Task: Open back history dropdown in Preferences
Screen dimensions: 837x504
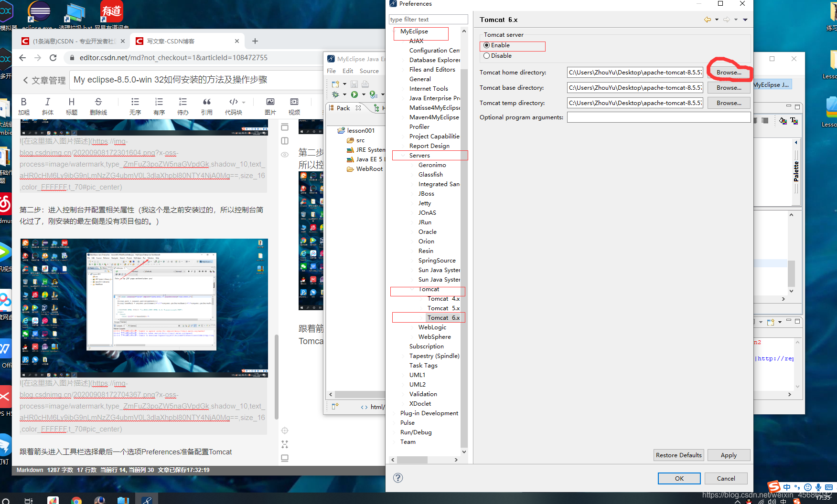Action: click(x=717, y=20)
